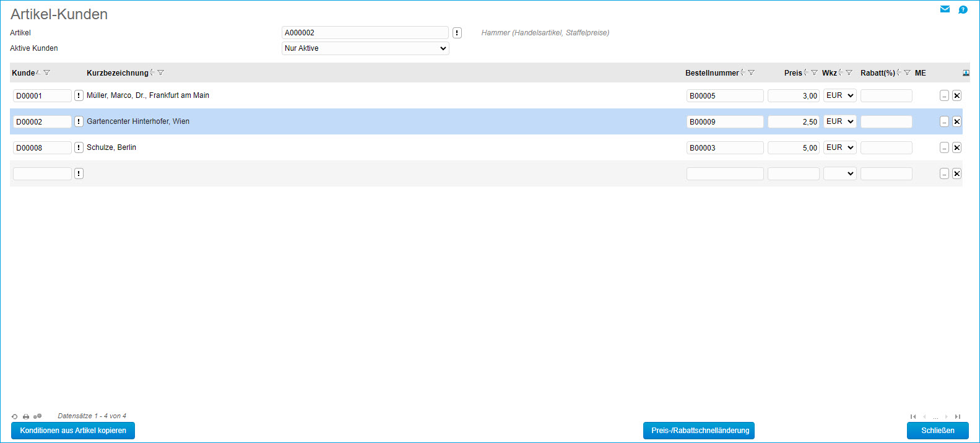Open the help question mark icon
This screenshot has width=980, height=443.
point(963,9)
